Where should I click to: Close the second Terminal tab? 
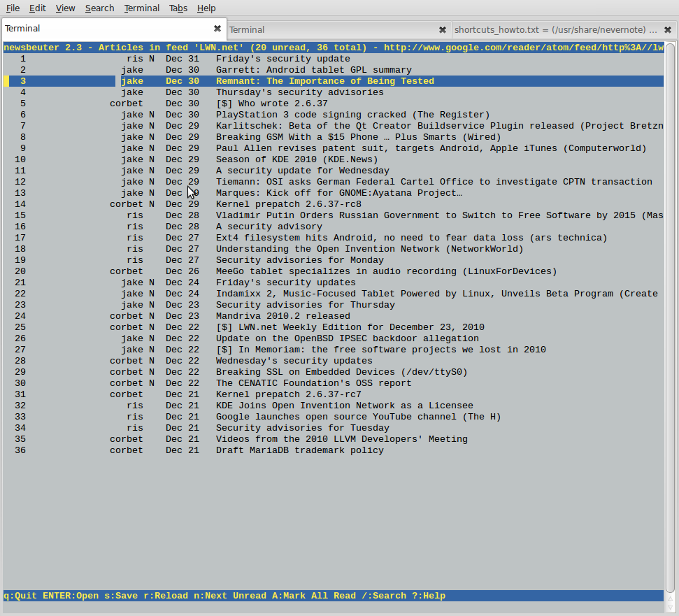pos(442,30)
